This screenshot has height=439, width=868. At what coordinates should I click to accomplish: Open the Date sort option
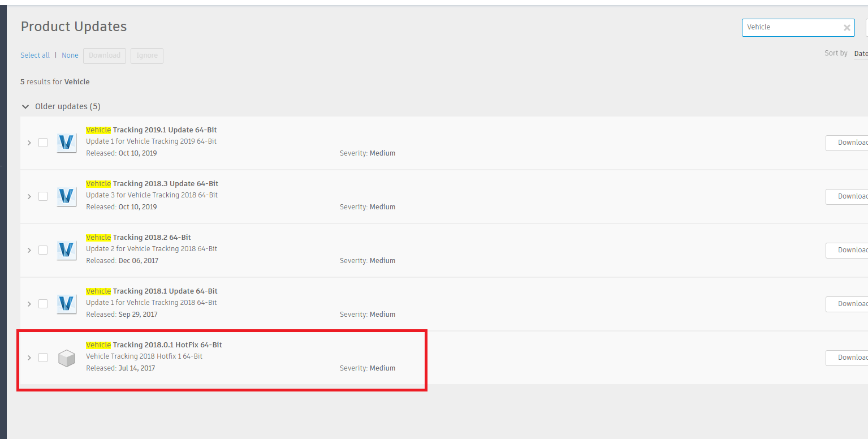point(861,53)
